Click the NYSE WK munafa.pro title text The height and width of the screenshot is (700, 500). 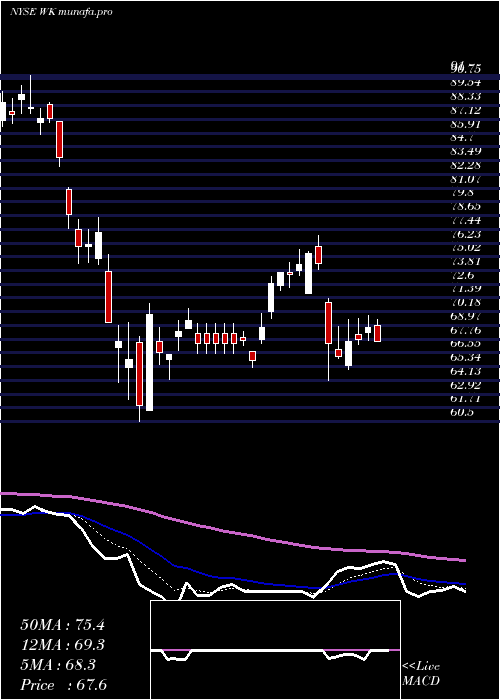click(61, 12)
